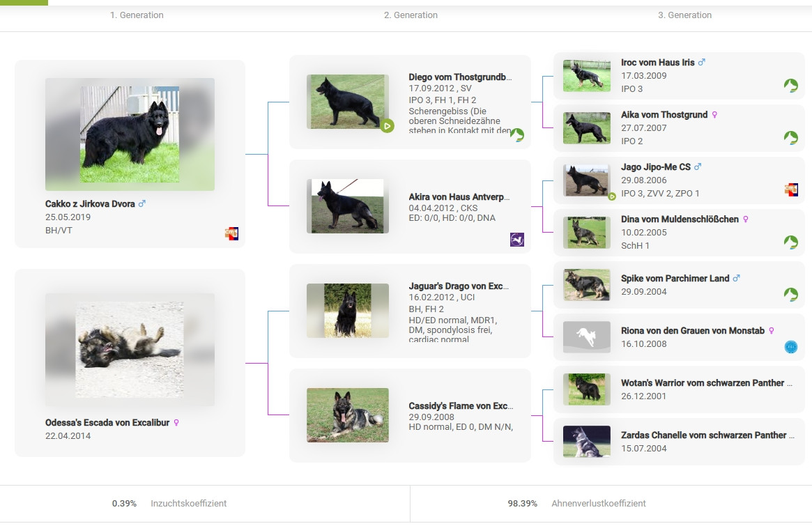Select the 3. Generation column header
This screenshot has width=812, height=526.
(684, 15)
